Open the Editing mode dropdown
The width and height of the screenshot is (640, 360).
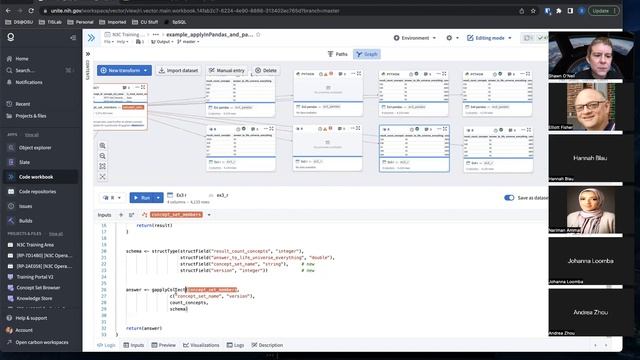tap(489, 38)
